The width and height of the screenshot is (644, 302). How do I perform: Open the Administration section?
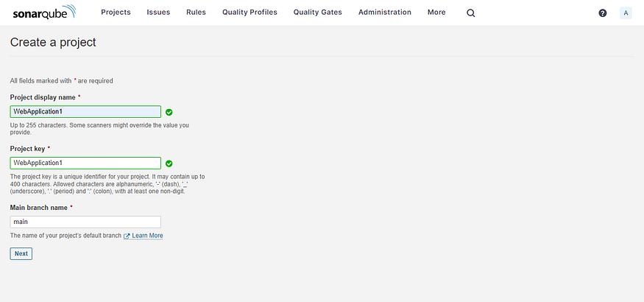(384, 13)
